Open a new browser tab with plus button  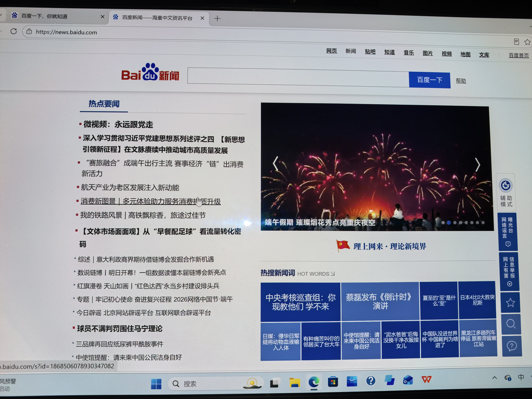click(x=217, y=19)
